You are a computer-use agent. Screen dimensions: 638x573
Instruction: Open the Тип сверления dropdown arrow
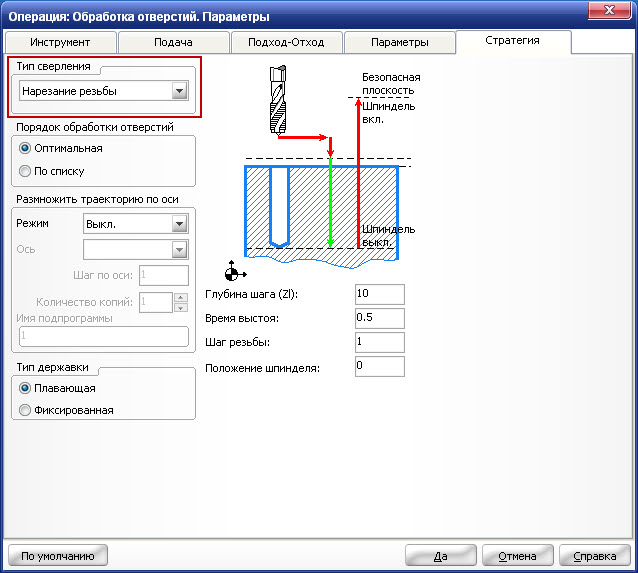click(179, 91)
